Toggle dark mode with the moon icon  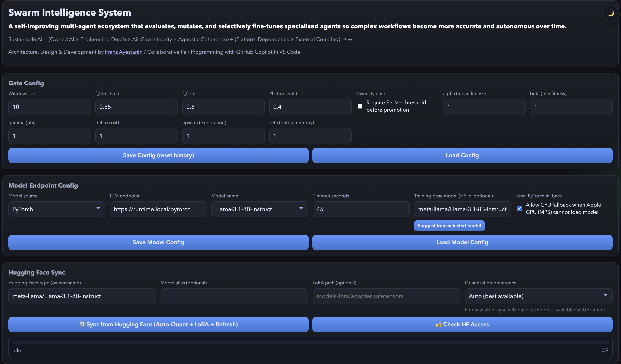[x=611, y=14]
